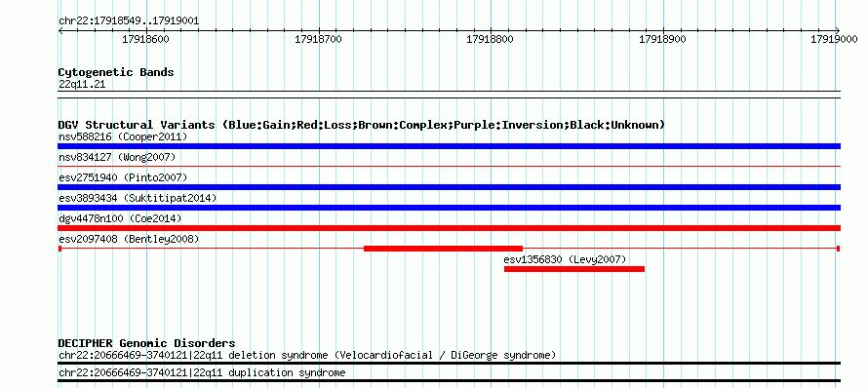Click the DGV Structural Variants track heading
The width and height of the screenshot is (868, 388).
click(362, 125)
